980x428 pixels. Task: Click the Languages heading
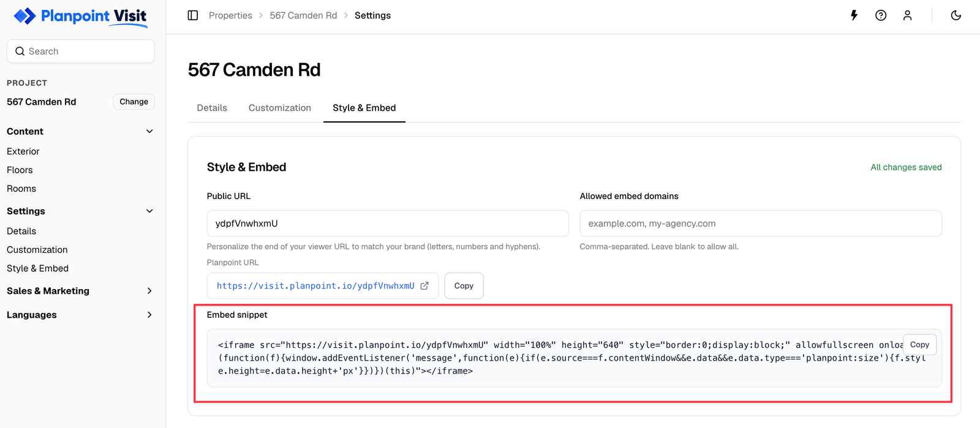[x=32, y=315]
